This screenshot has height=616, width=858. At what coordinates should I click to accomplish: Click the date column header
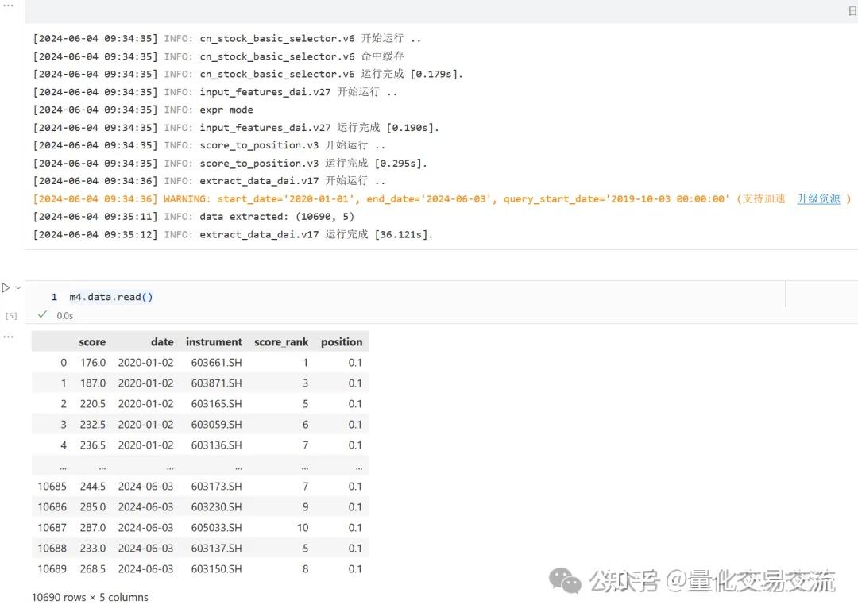162,342
